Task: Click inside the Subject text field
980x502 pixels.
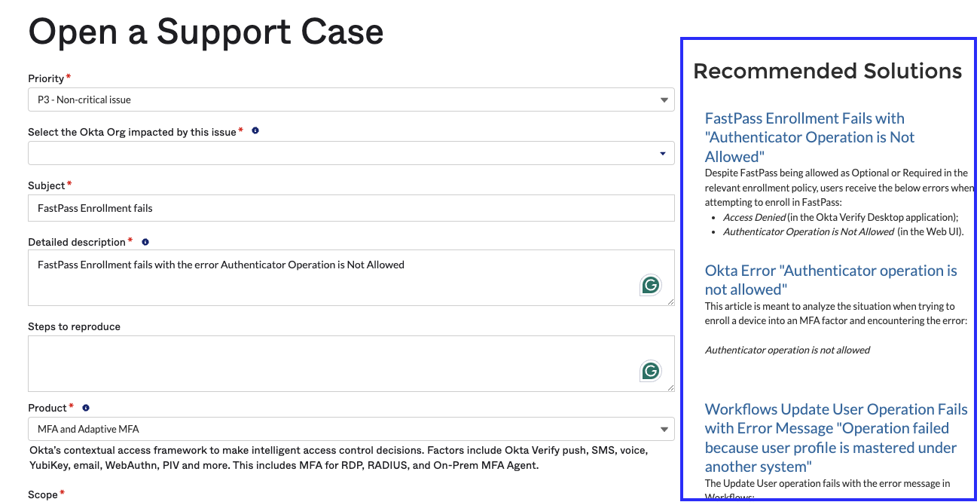Action: [351, 207]
